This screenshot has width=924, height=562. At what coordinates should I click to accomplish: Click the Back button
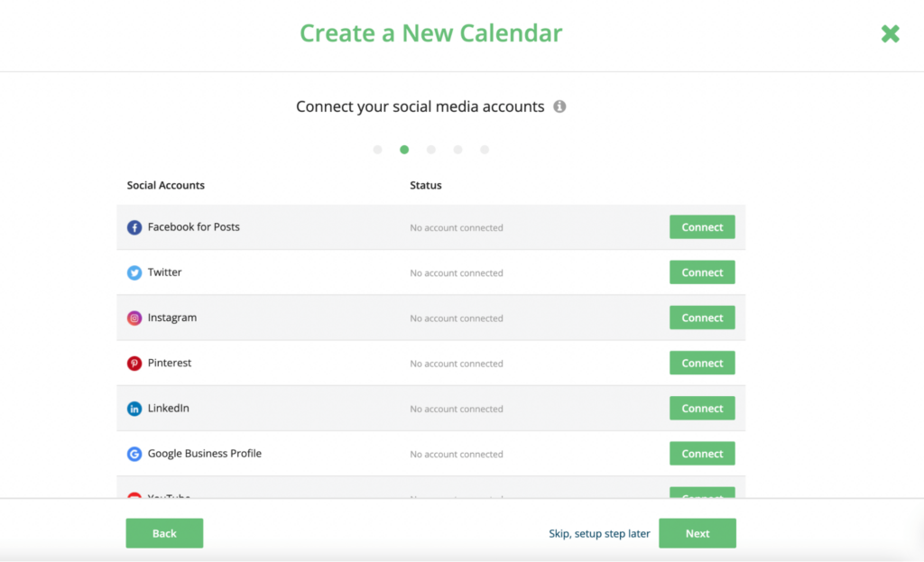tap(164, 533)
